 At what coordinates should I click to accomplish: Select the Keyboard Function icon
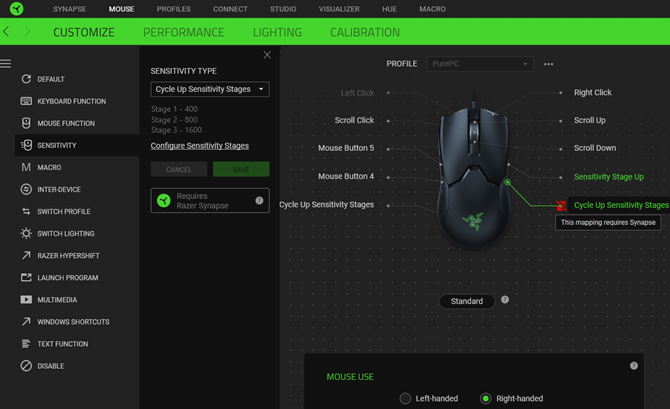(26, 101)
